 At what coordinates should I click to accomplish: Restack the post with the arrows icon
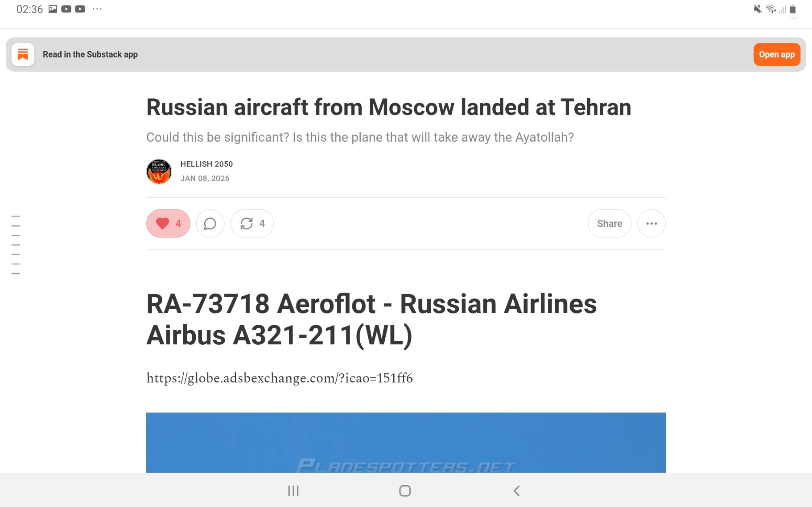point(252,223)
